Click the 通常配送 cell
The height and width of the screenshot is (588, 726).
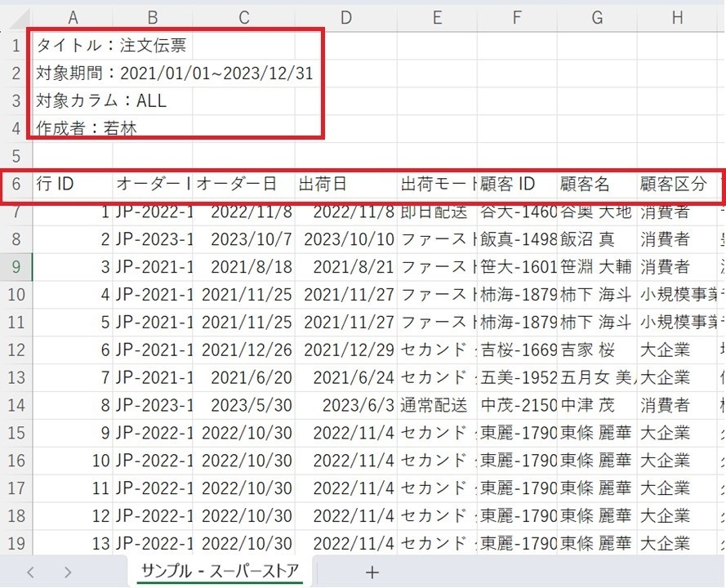click(x=436, y=405)
